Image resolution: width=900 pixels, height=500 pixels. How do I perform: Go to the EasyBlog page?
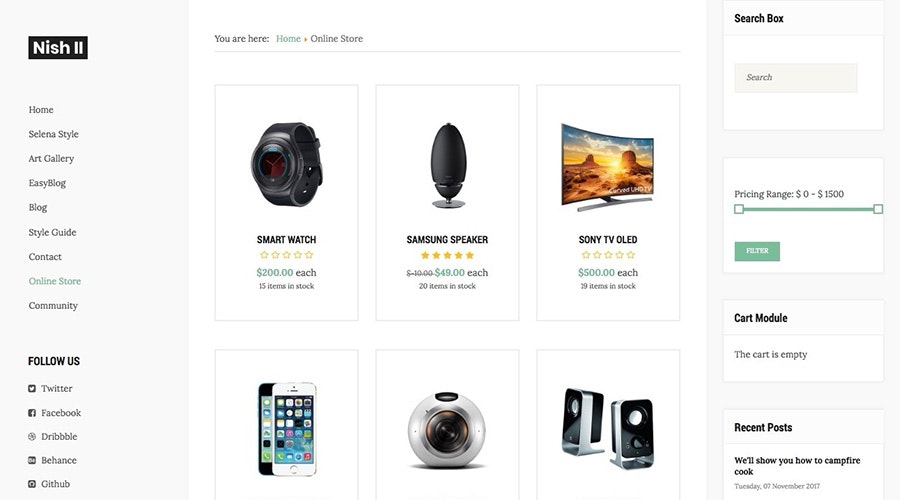(x=47, y=183)
